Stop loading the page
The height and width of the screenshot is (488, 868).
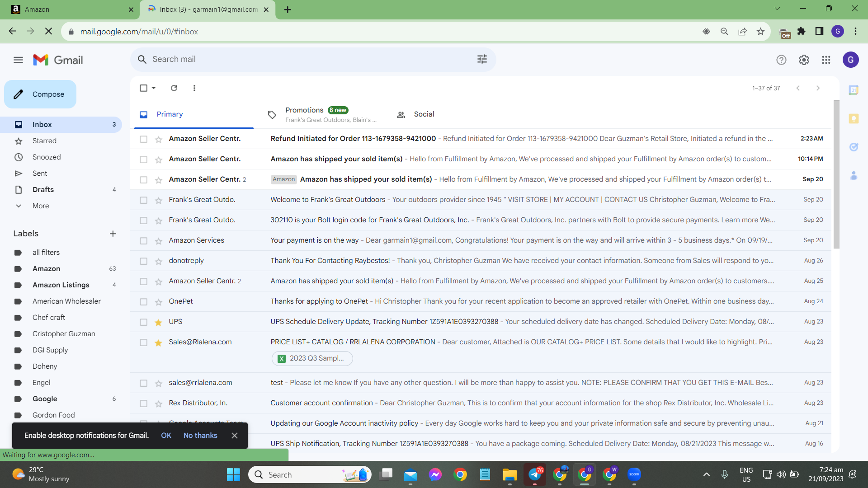(49, 31)
